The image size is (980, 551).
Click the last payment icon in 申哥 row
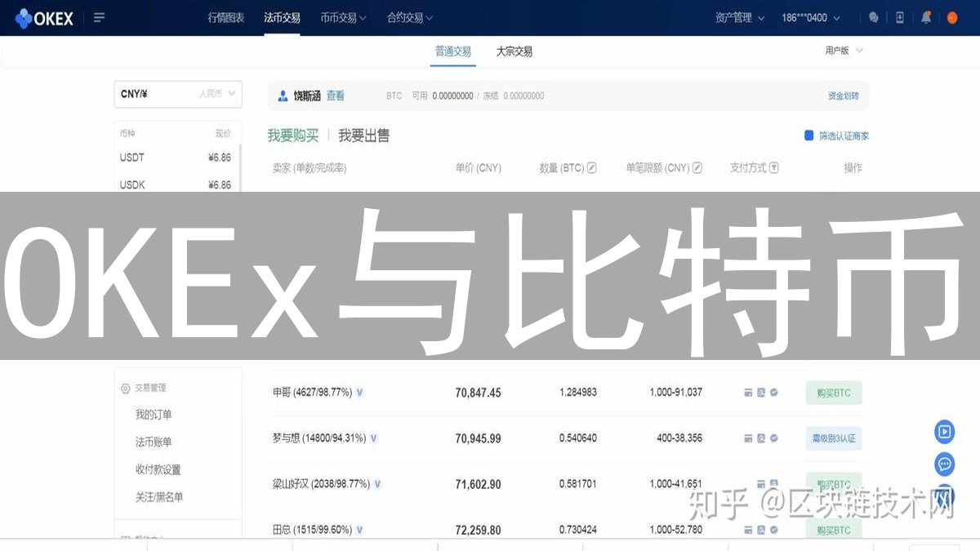click(774, 393)
